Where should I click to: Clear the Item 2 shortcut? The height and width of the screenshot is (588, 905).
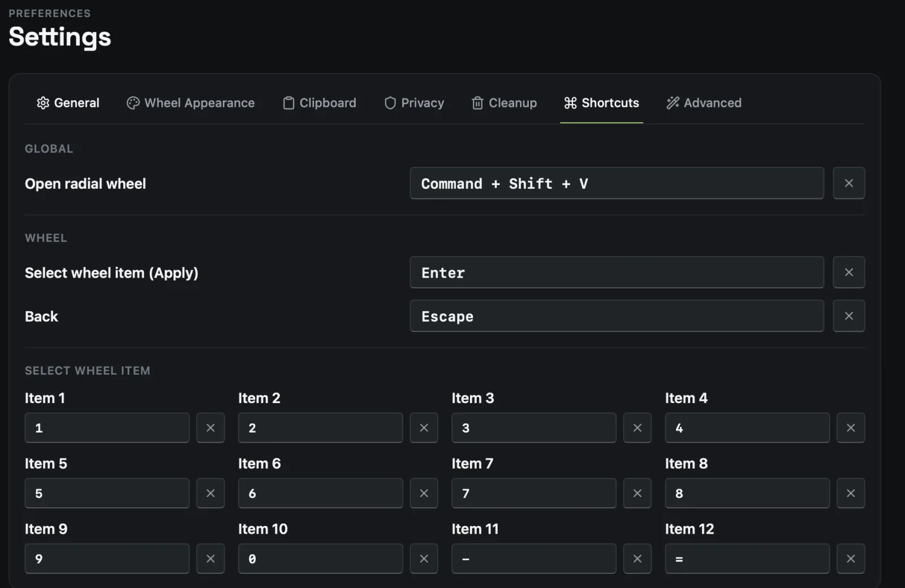pos(424,428)
